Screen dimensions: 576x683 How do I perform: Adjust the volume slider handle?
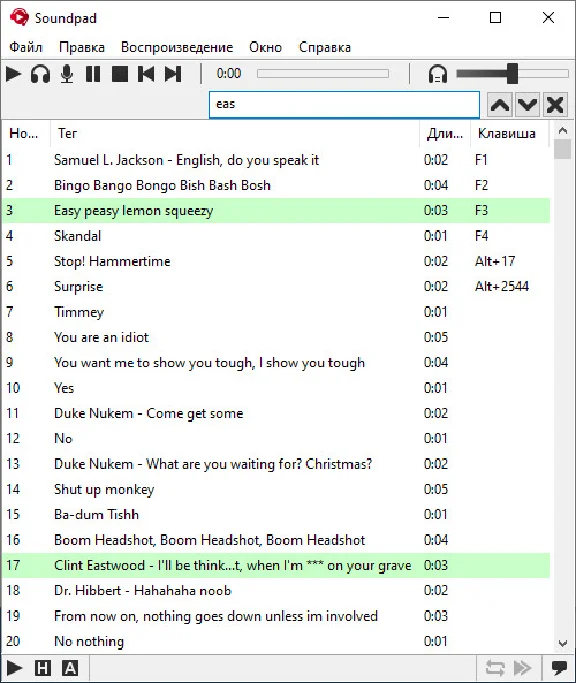pos(512,73)
